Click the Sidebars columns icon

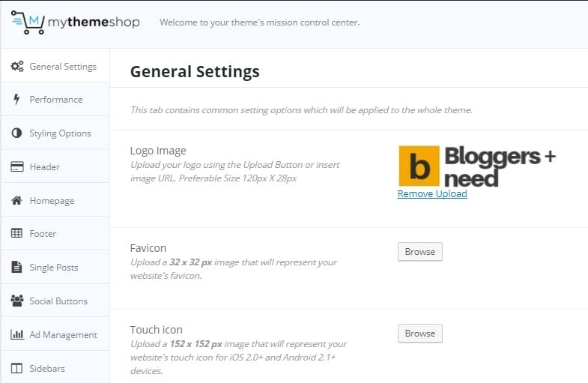point(16,368)
